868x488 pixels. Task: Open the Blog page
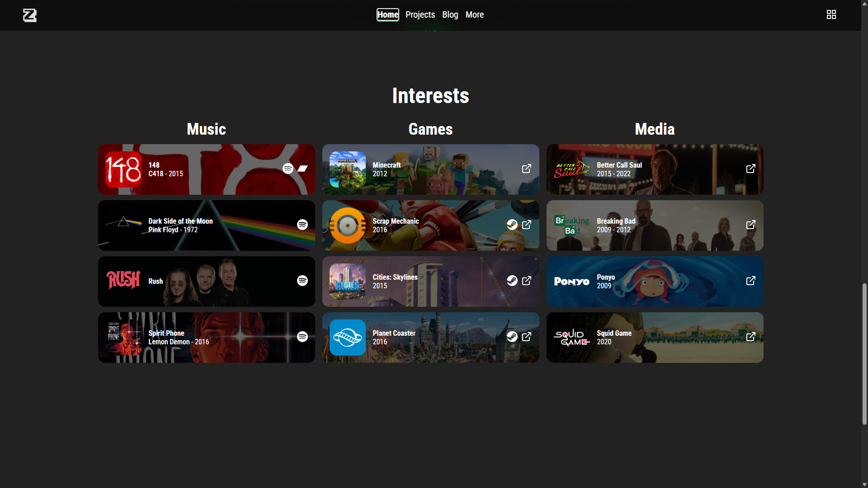450,15
